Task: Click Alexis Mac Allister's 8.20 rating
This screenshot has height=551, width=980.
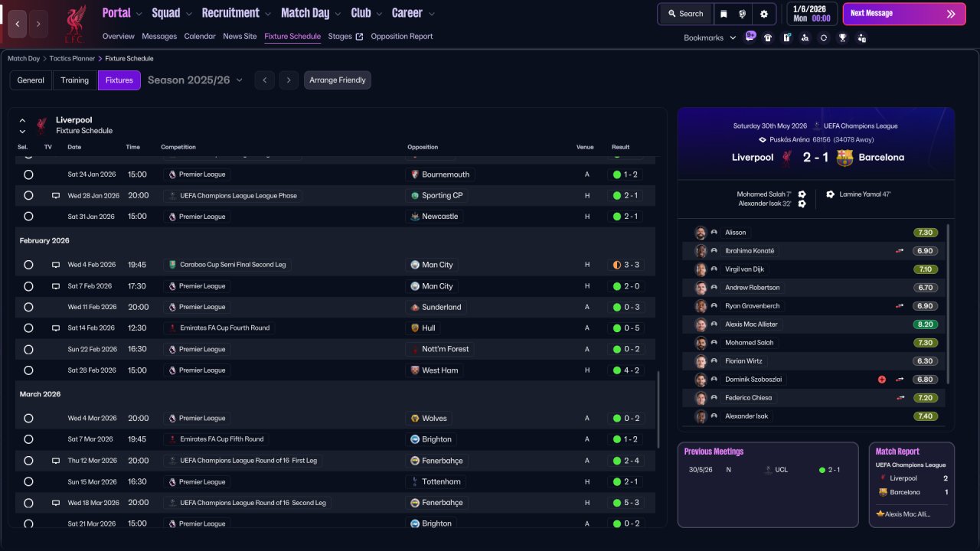Action: click(x=925, y=324)
